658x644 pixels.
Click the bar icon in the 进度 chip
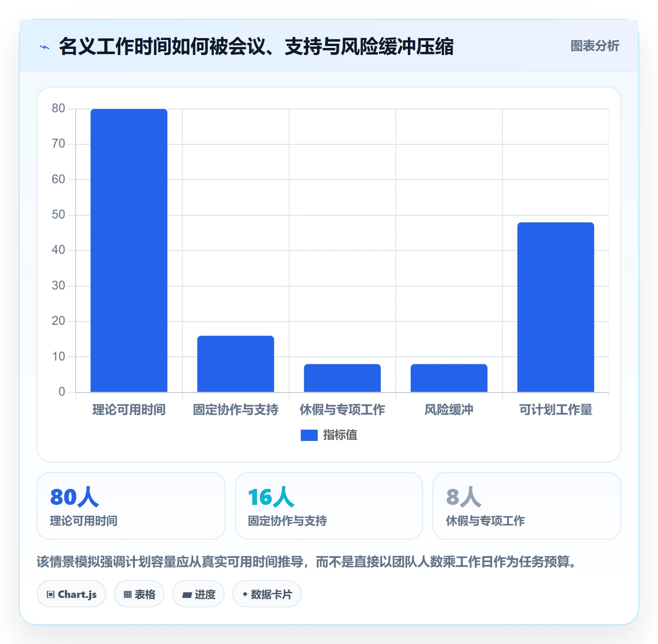[x=187, y=595]
